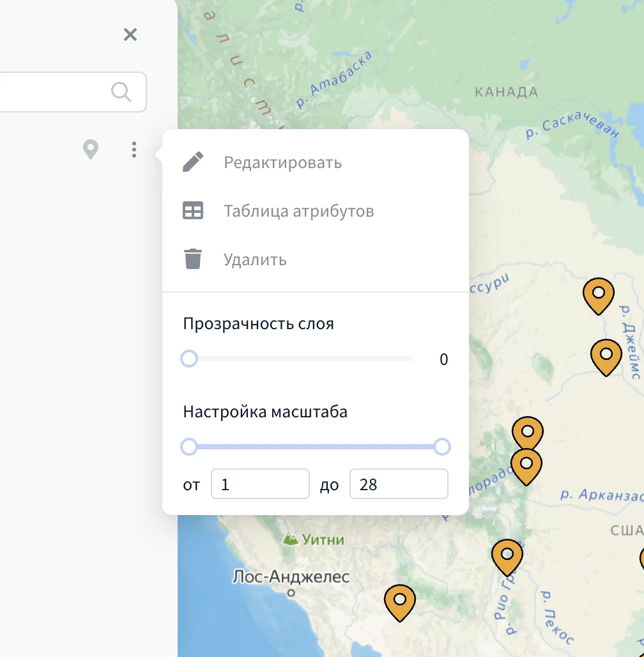This screenshot has width=644, height=657.
Task: Click the green Уитни mountain icon
Action: [x=291, y=539]
